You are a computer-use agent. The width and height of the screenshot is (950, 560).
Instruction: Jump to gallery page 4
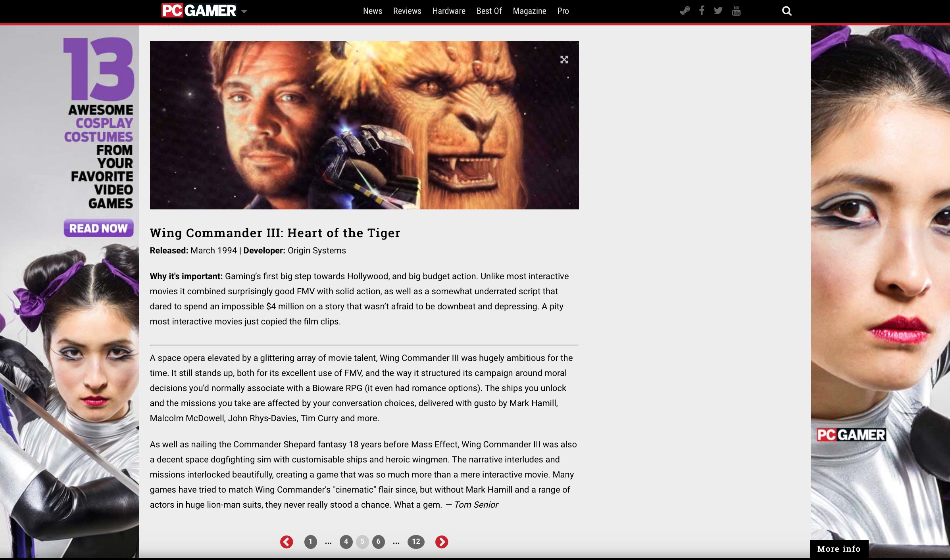346,542
